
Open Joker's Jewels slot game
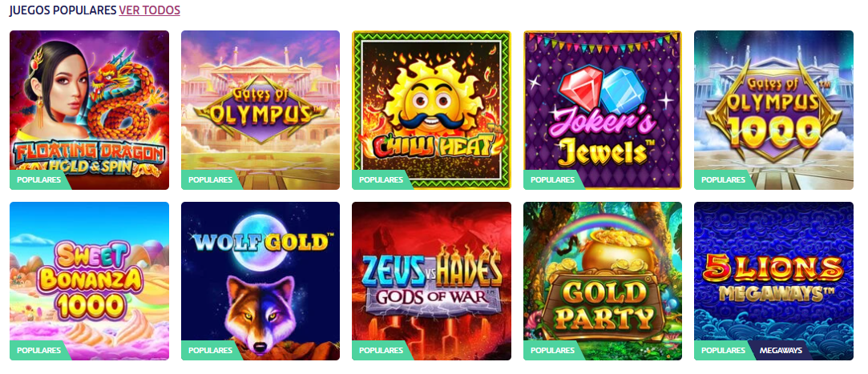coord(602,110)
